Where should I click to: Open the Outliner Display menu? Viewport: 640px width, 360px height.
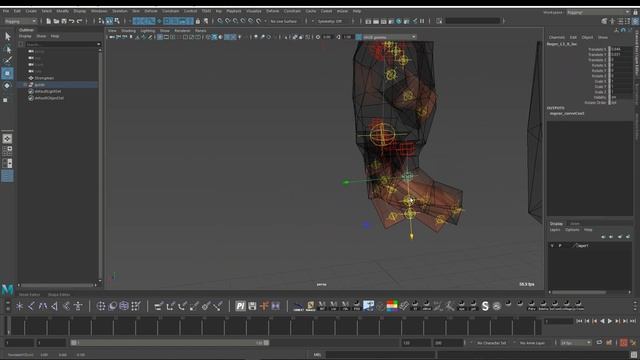[x=25, y=36]
